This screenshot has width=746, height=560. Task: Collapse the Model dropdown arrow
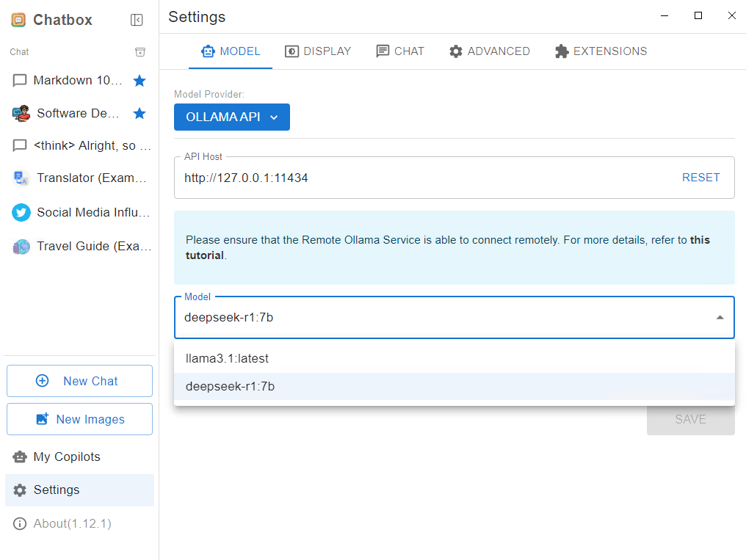click(720, 318)
